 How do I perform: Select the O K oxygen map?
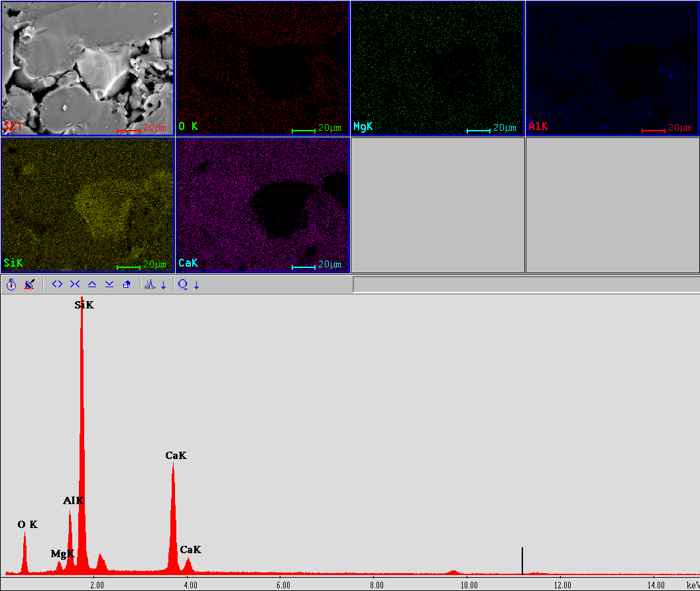[x=262, y=68]
